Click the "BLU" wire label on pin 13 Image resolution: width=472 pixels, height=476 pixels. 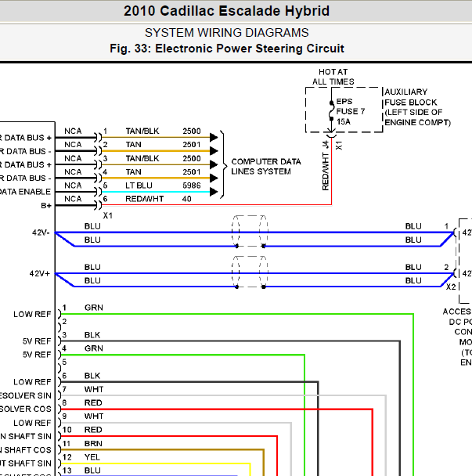(92, 471)
